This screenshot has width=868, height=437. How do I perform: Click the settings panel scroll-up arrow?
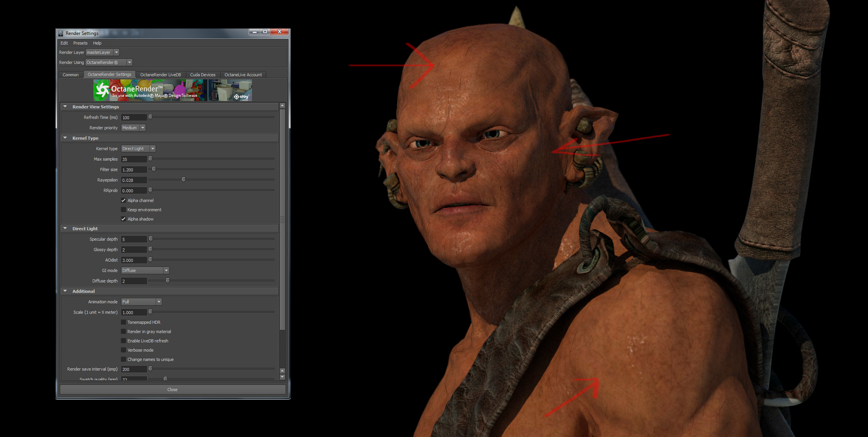283,106
